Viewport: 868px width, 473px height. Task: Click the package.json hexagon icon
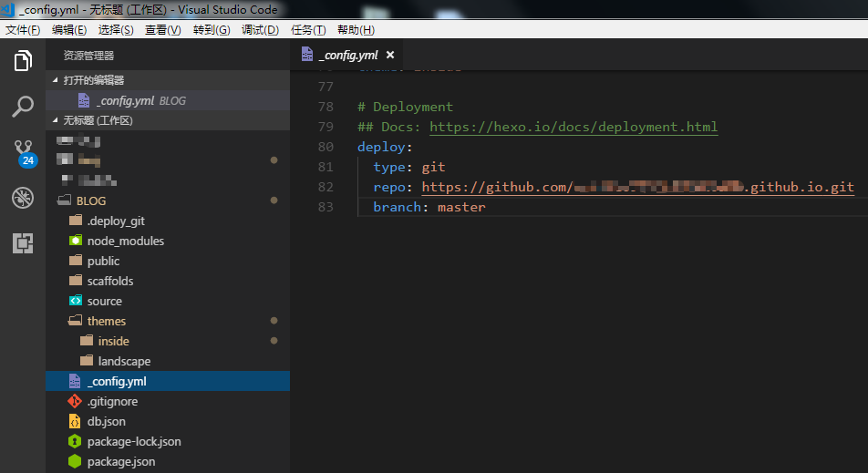pos(75,461)
